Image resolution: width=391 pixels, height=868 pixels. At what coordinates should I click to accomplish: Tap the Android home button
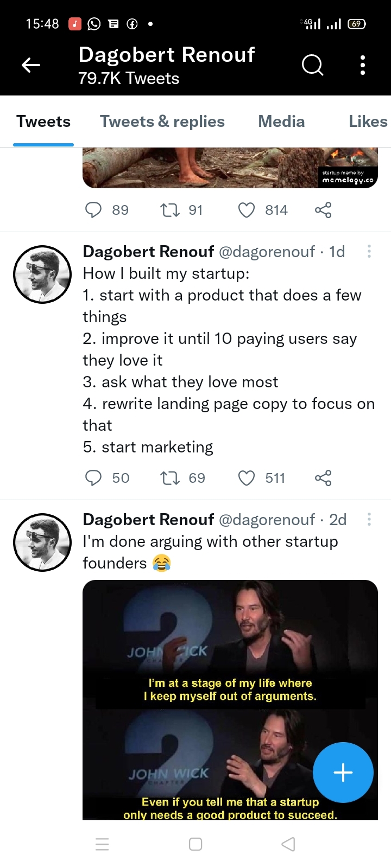195,844
